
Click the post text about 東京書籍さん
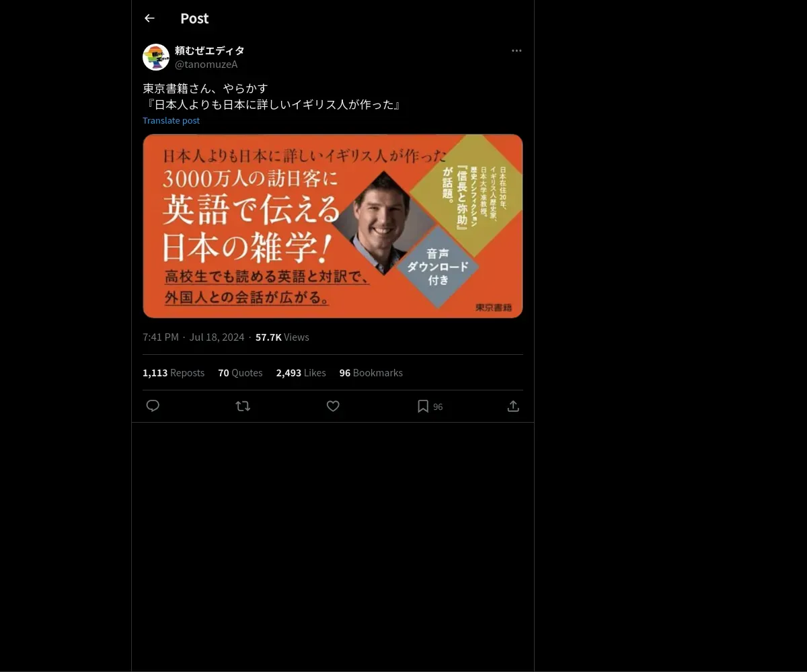(272, 96)
